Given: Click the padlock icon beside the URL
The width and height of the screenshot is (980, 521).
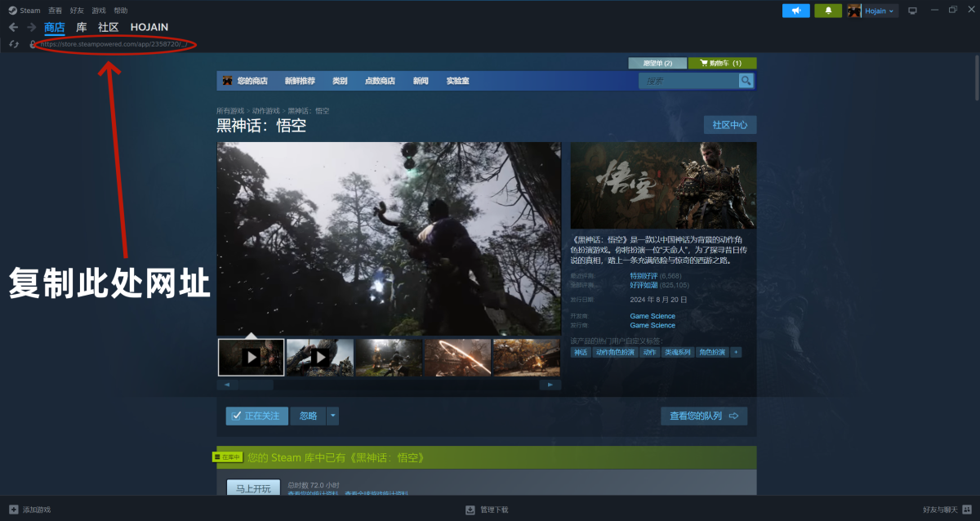Looking at the screenshot, I should coord(33,44).
